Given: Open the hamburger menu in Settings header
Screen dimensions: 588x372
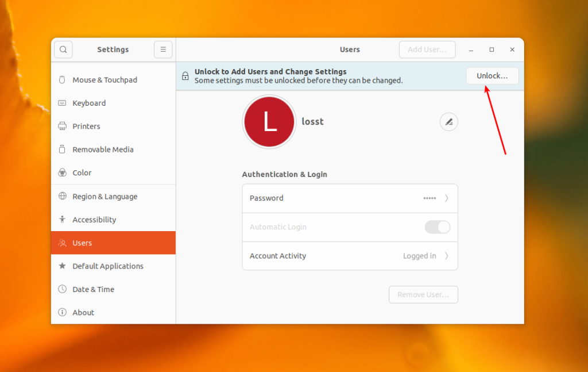Looking at the screenshot, I should [x=163, y=49].
